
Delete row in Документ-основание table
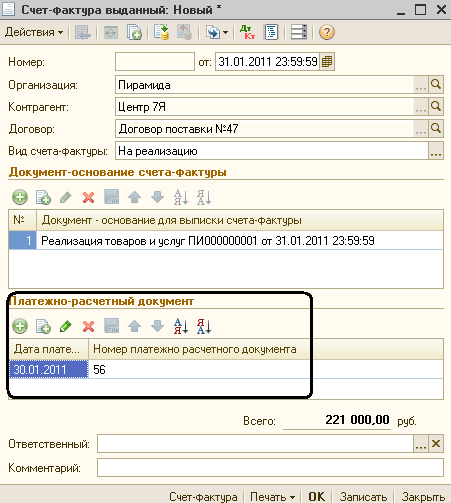tap(88, 197)
